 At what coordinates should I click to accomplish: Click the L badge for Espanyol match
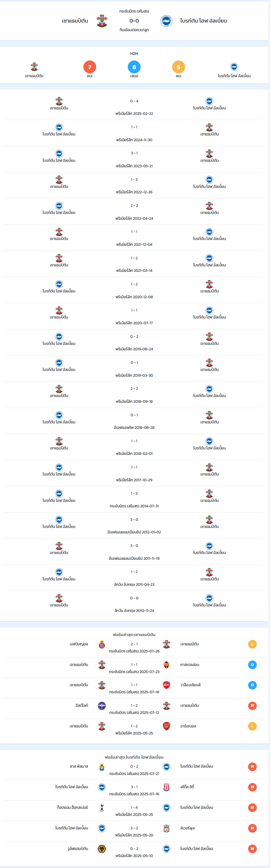[x=252, y=644]
